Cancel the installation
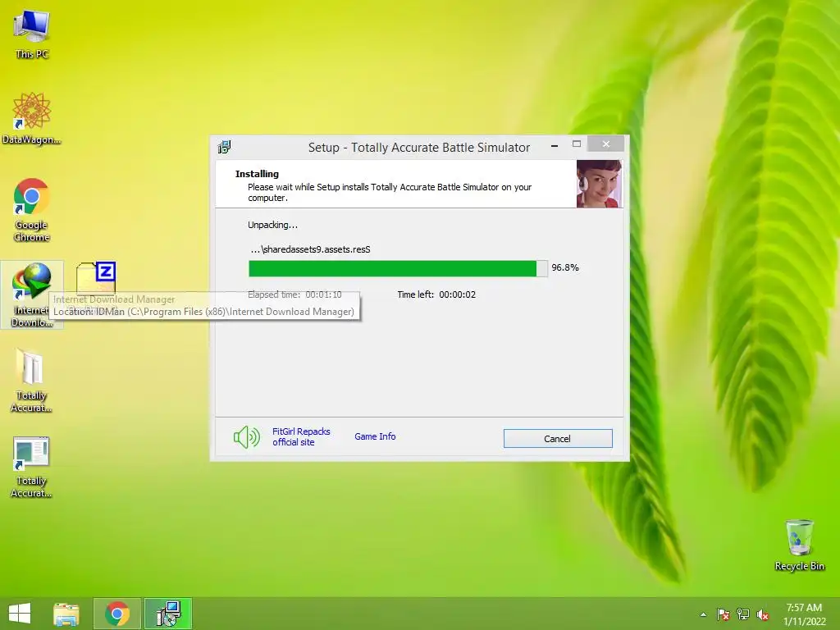Viewport: 840px width, 630px height. click(x=558, y=438)
